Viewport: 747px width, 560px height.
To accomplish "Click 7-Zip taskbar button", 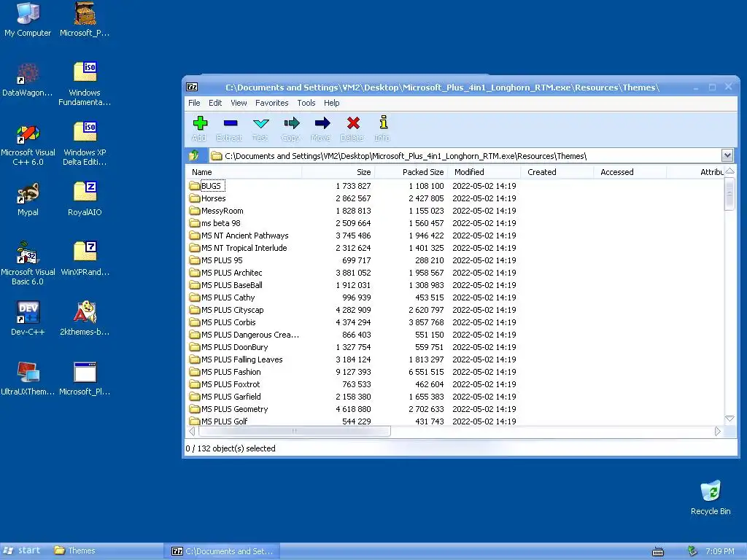I will [x=222, y=551].
